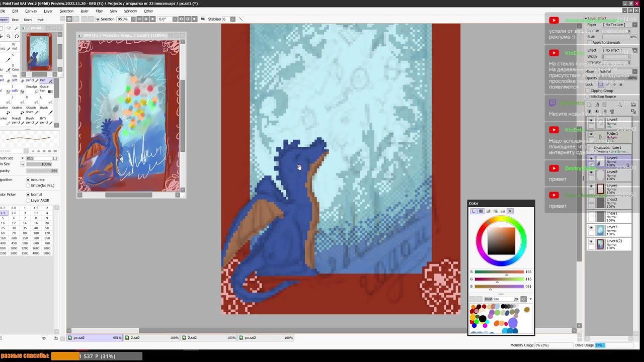Viewport: 644px width, 362px height.
Task: Click the undo arrow in toolbar
Action: (x=69, y=19)
